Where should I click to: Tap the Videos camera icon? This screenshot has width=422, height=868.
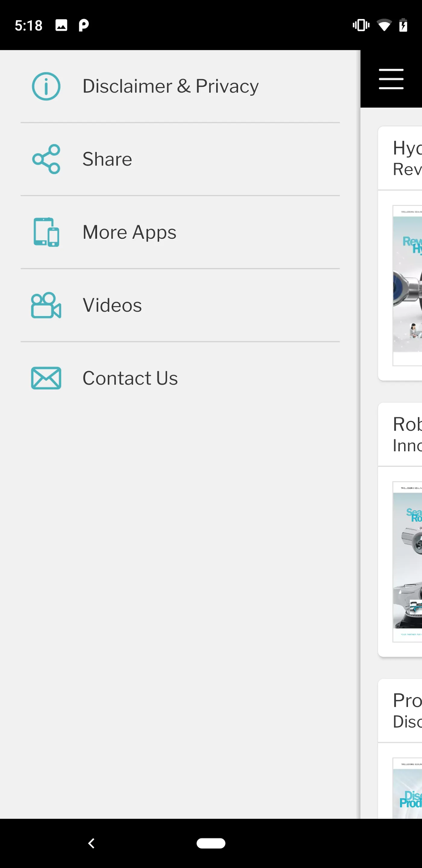coord(46,305)
